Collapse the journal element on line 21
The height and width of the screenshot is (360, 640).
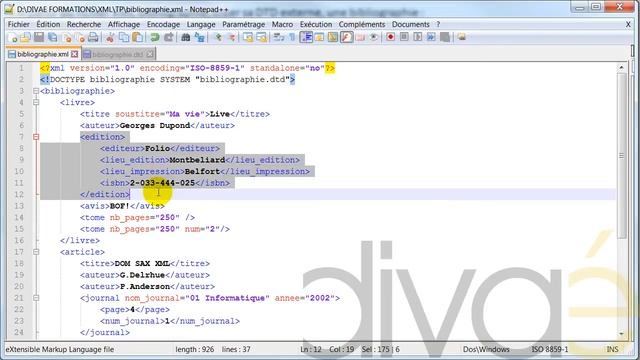(36, 298)
